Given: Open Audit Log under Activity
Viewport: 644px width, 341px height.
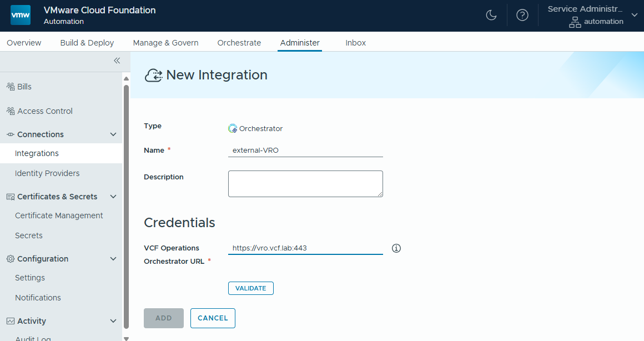Looking at the screenshot, I should click(33, 339).
